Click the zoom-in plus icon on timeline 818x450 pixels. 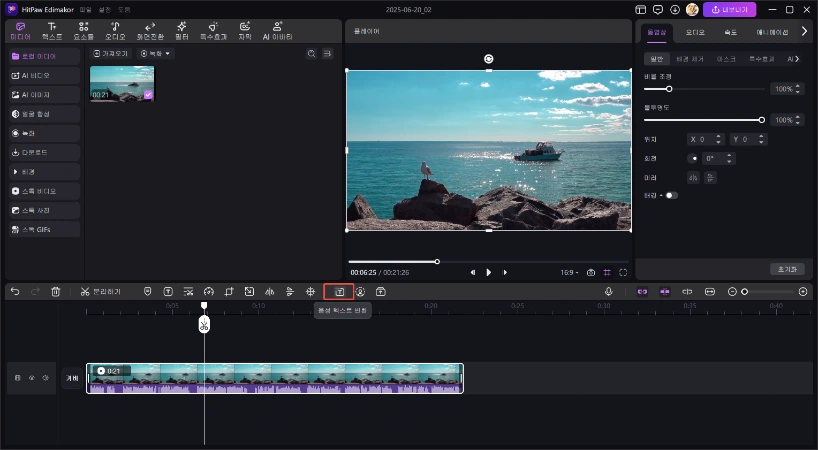click(x=803, y=291)
